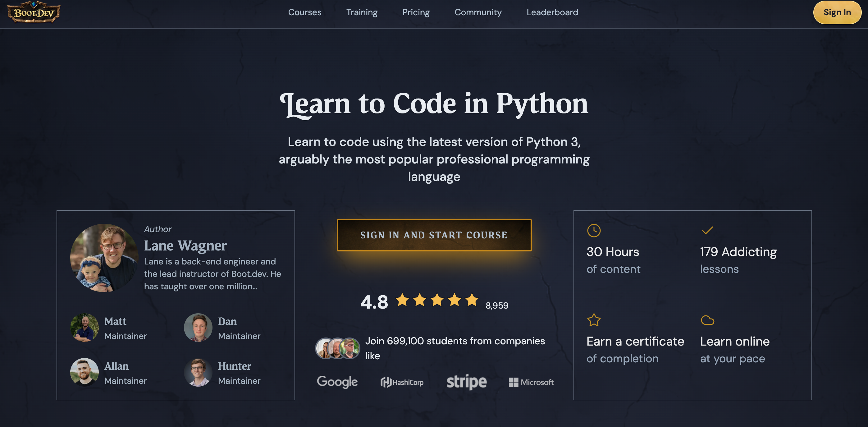
Task: Click Lane Wagner's profile photo
Action: coord(104,258)
